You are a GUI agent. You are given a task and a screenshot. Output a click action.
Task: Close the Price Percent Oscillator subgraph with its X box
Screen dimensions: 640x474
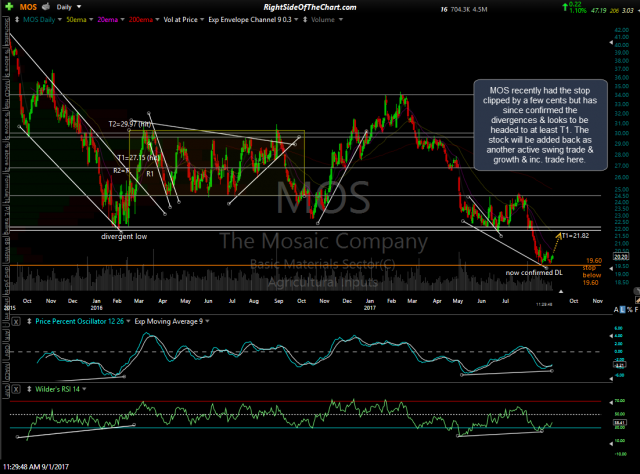[16, 322]
